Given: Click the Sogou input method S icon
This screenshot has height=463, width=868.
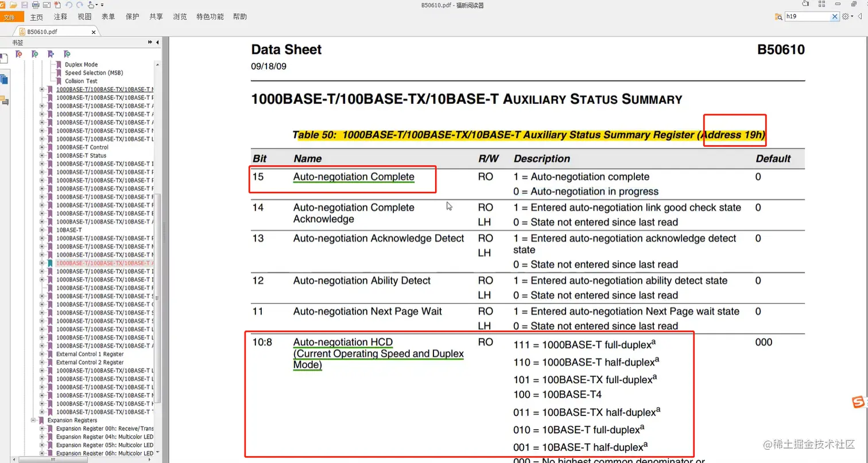Looking at the screenshot, I should click(858, 403).
